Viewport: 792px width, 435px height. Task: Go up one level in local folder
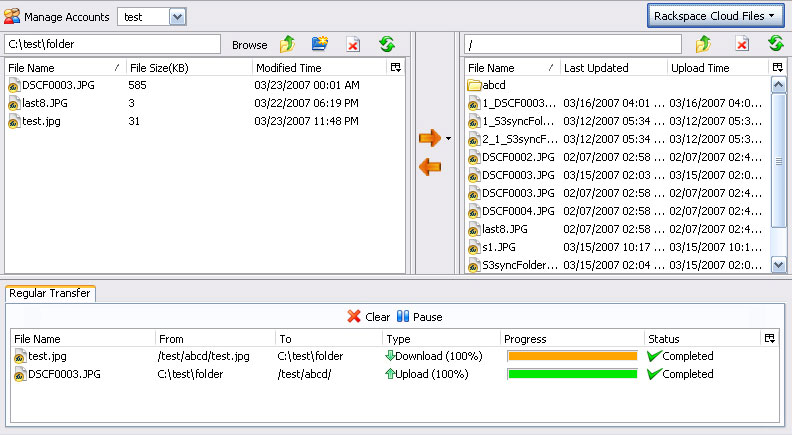pos(287,44)
